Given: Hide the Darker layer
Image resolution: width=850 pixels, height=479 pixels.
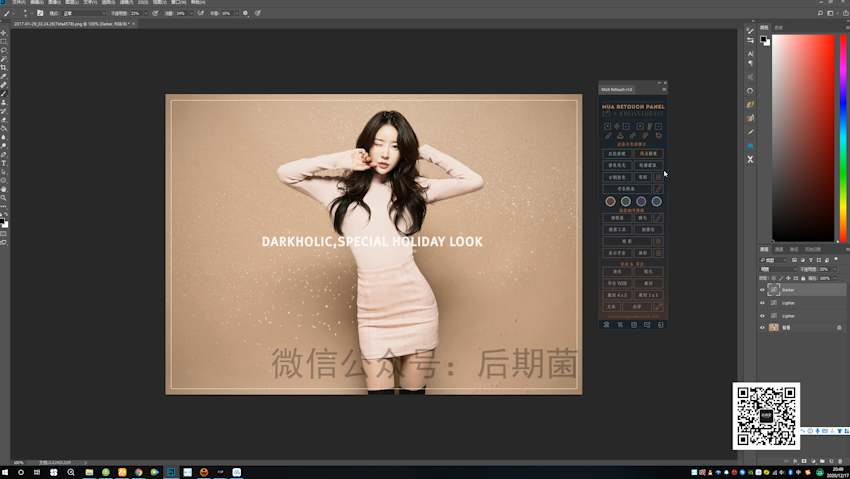Looking at the screenshot, I should 762,290.
